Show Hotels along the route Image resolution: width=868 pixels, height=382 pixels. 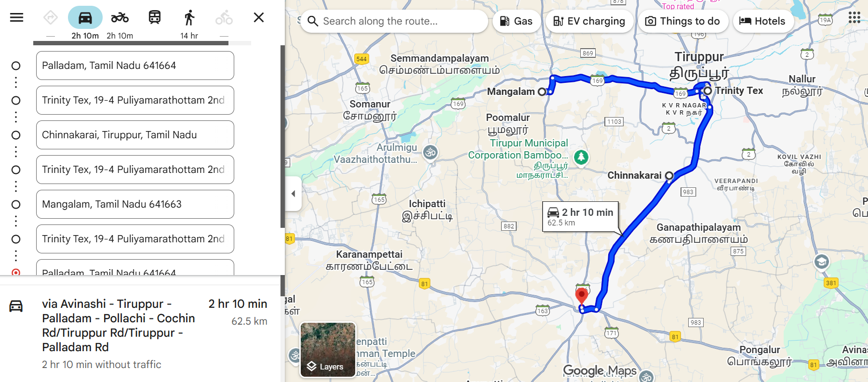point(763,21)
